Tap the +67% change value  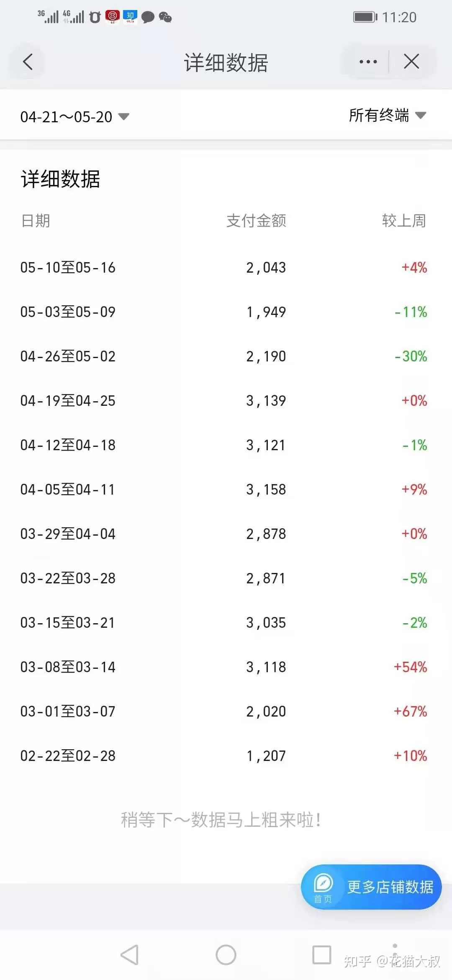click(410, 711)
